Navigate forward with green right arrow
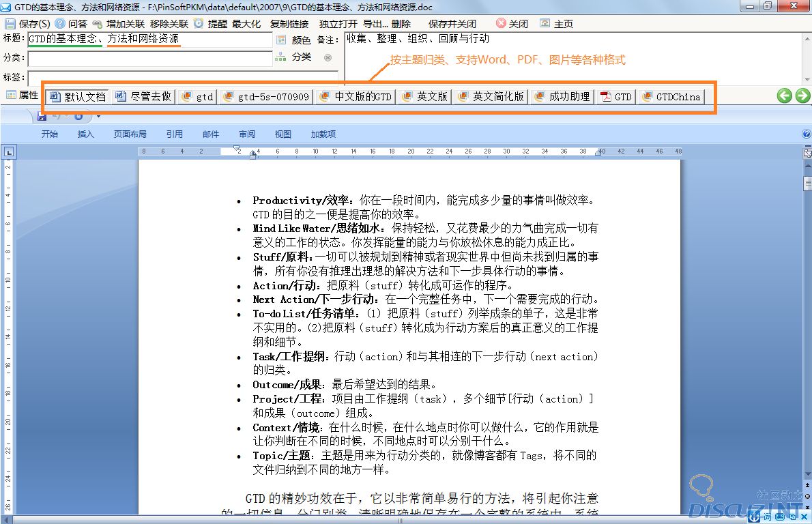The height and width of the screenshot is (524, 812). coord(802,96)
